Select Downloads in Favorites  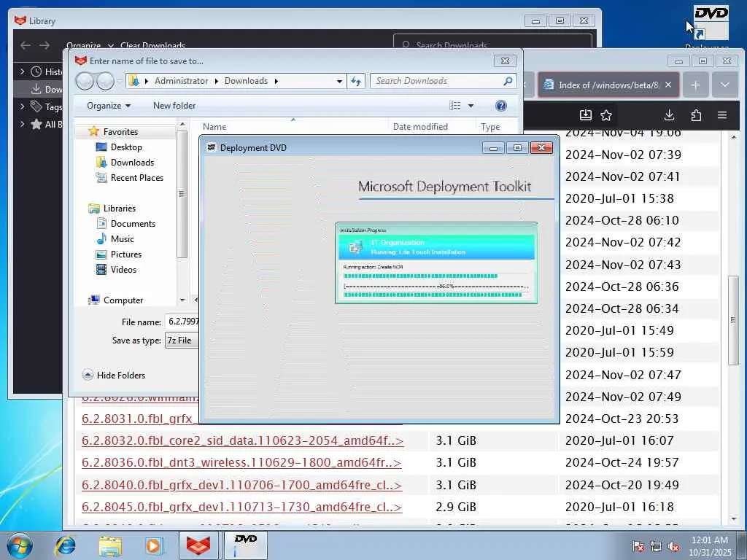[x=131, y=163]
